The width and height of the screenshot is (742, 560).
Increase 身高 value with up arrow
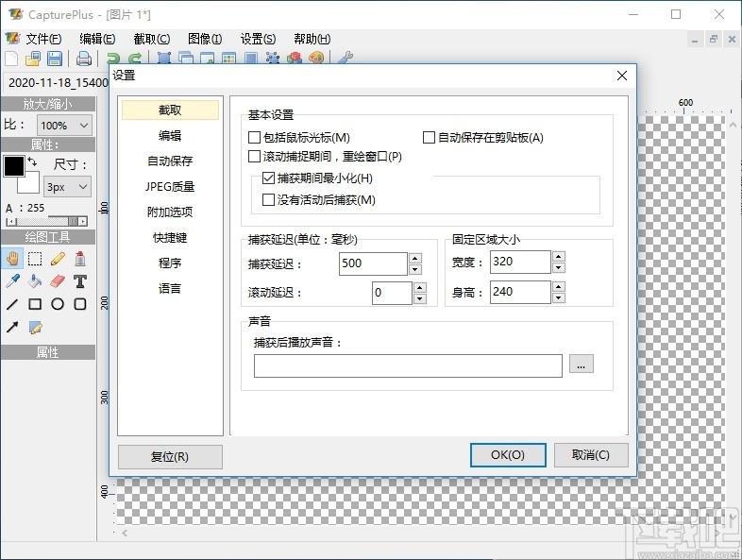[559, 286]
